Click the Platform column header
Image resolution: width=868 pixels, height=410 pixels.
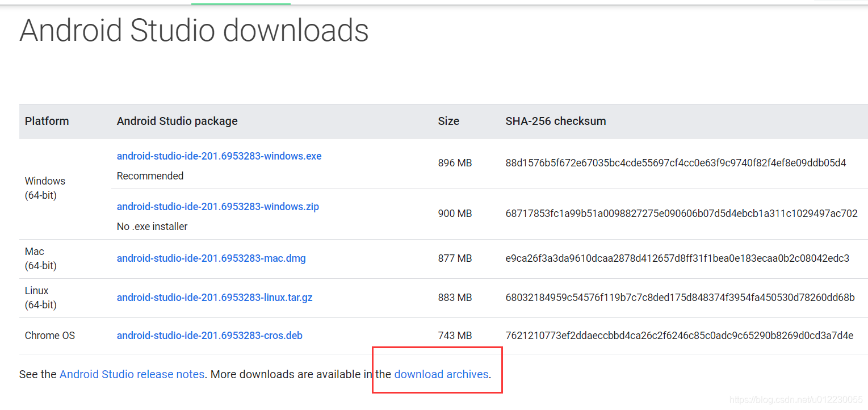tap(47, 121)
